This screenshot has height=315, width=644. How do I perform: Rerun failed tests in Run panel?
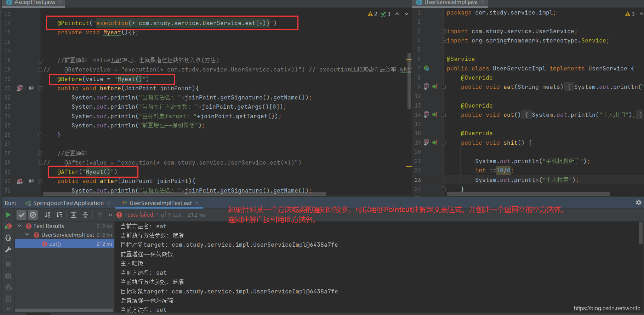[x=8, y=227]
